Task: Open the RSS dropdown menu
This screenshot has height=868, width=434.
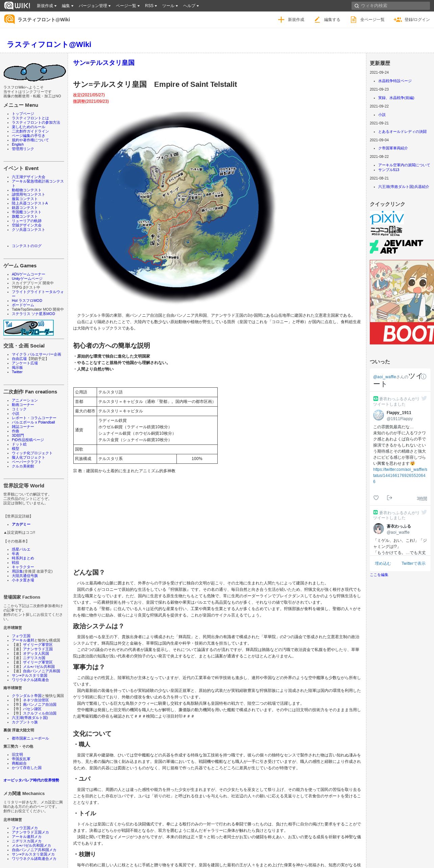Action: click(151, 6)
